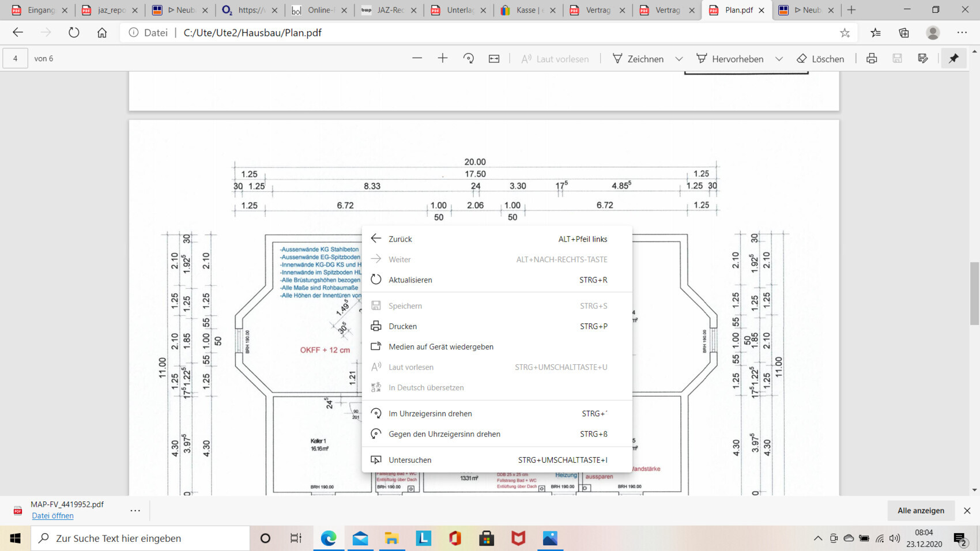Select Im Uhrzeigersinn drehen menu entry
The height and width of the screenshot is (551, 980).
click(x=430, y=413)
